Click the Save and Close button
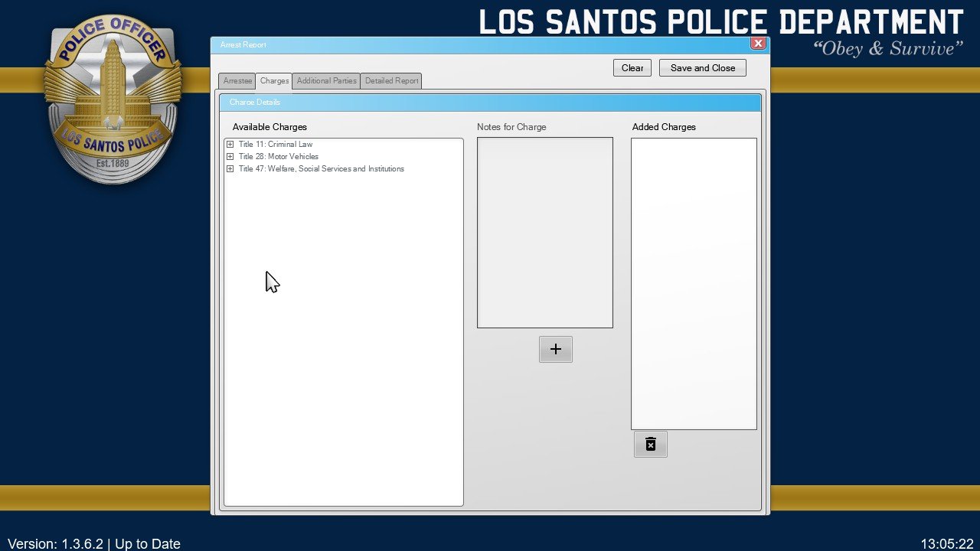 coord(702,68)
